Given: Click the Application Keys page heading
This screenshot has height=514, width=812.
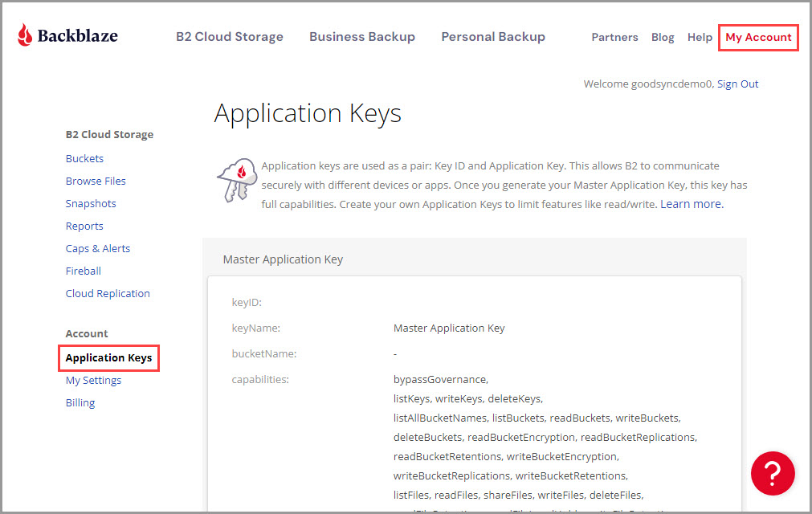Looking at the screenshot, I should click(308, 114).
